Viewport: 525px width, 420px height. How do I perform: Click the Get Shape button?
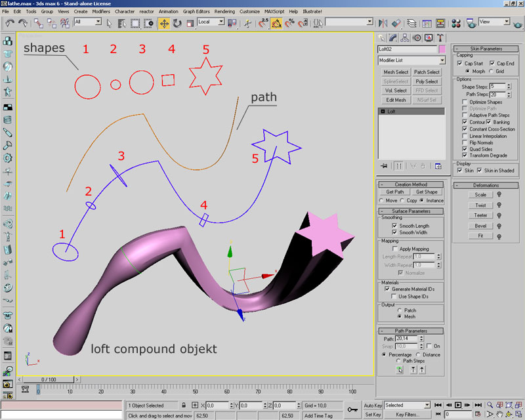(426, 192)
